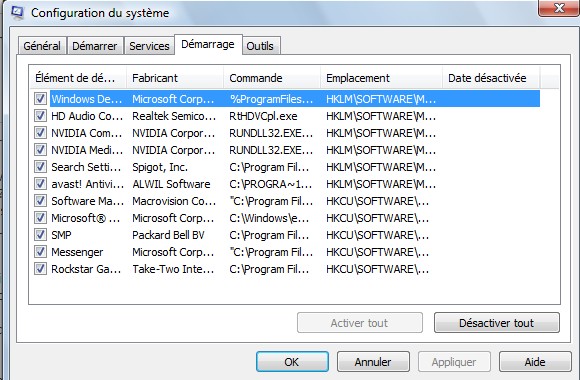
Task: Select the Démarrage tab
Action: 208,44
